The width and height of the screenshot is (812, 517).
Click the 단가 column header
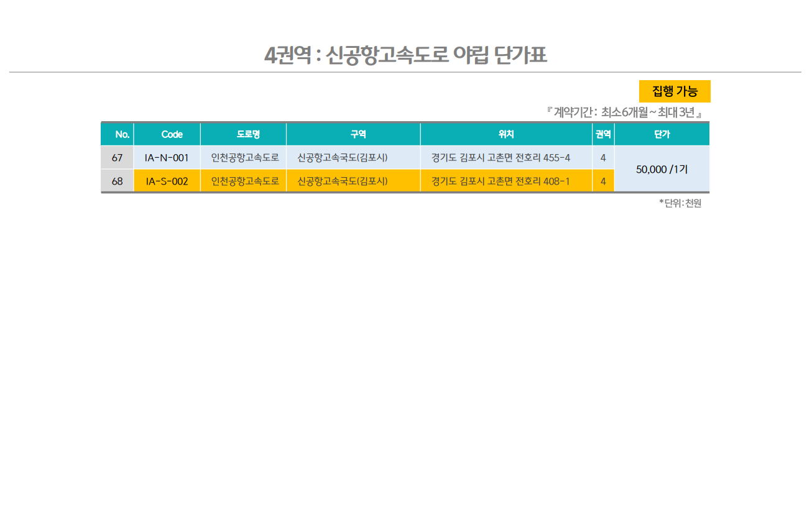click(x=662, y=134)
